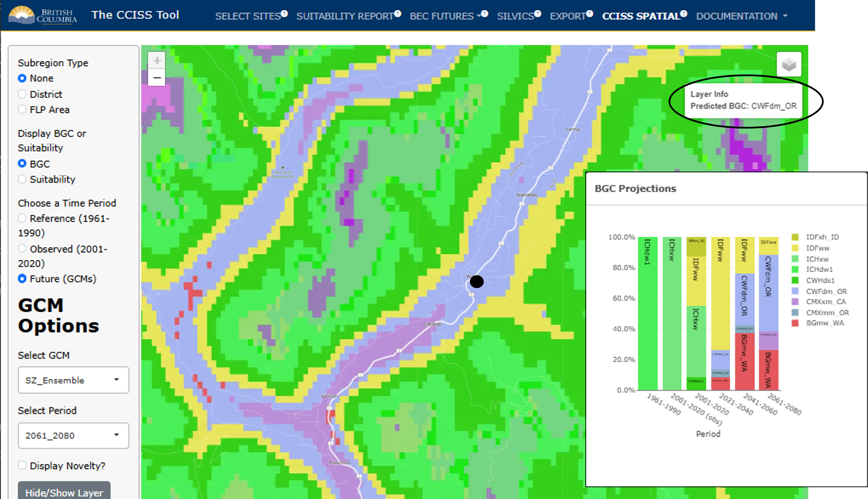Image resolution: width=868 pixels, height=499 pixels.
Task: Enable the Display Novelty checkbox
Action: click(22, 465)
